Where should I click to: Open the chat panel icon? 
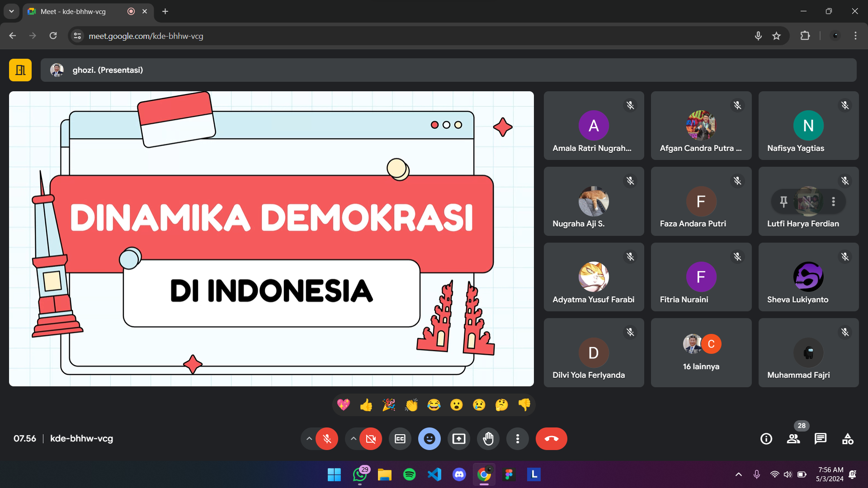pyautogui.click(x=821, y=439)
